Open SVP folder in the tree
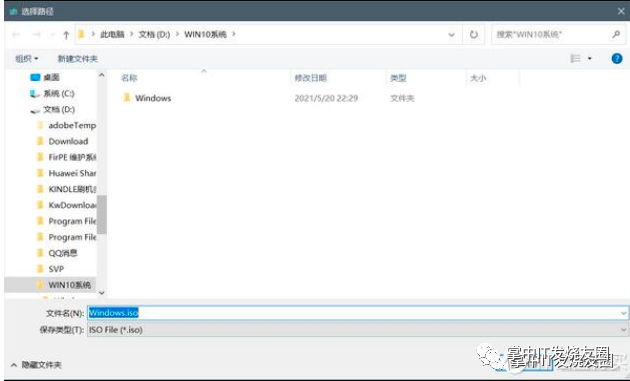 coord(56,269)
